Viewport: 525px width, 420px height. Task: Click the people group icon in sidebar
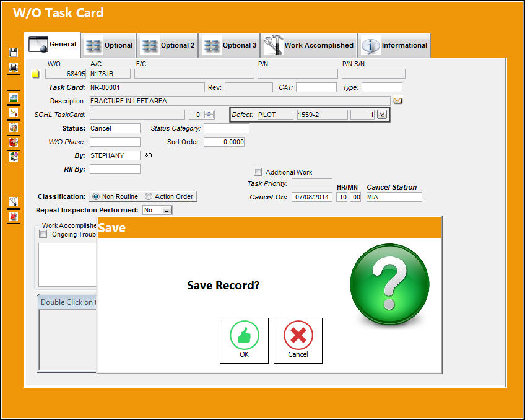click(x=14, y=157)
